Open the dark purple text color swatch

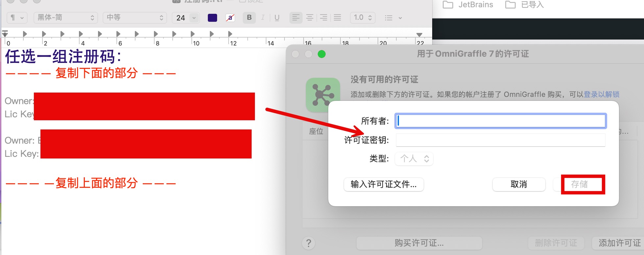(x=212, y=18)
